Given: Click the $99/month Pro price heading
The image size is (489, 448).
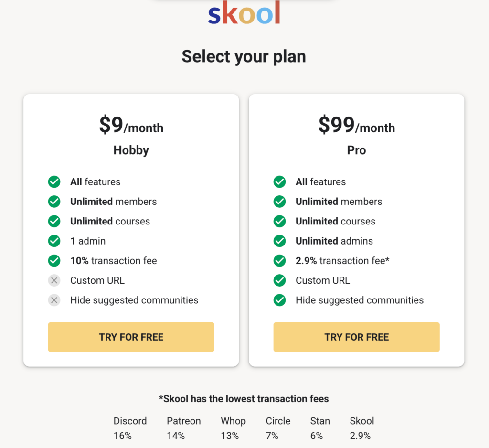Looking at the screenshot, I should (356, 125).
